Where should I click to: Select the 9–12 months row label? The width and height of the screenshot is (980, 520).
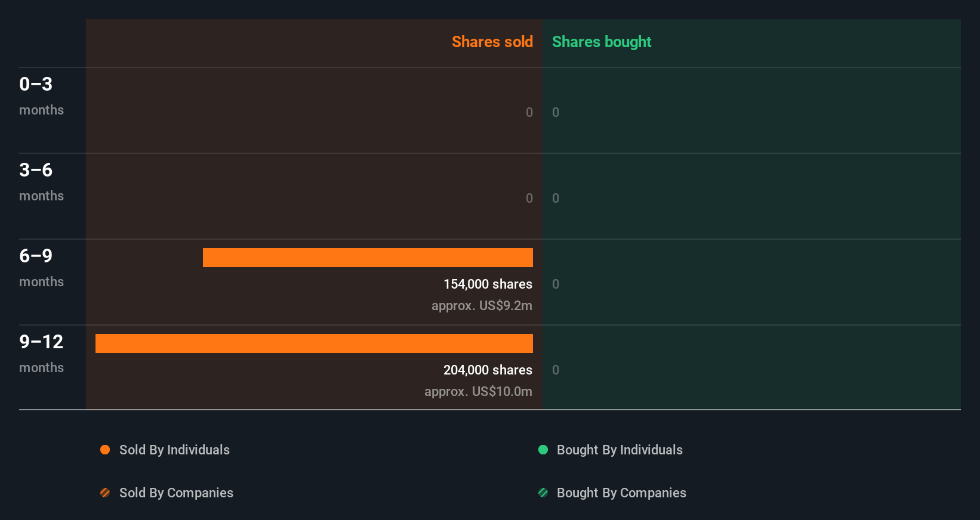point(41,353)
